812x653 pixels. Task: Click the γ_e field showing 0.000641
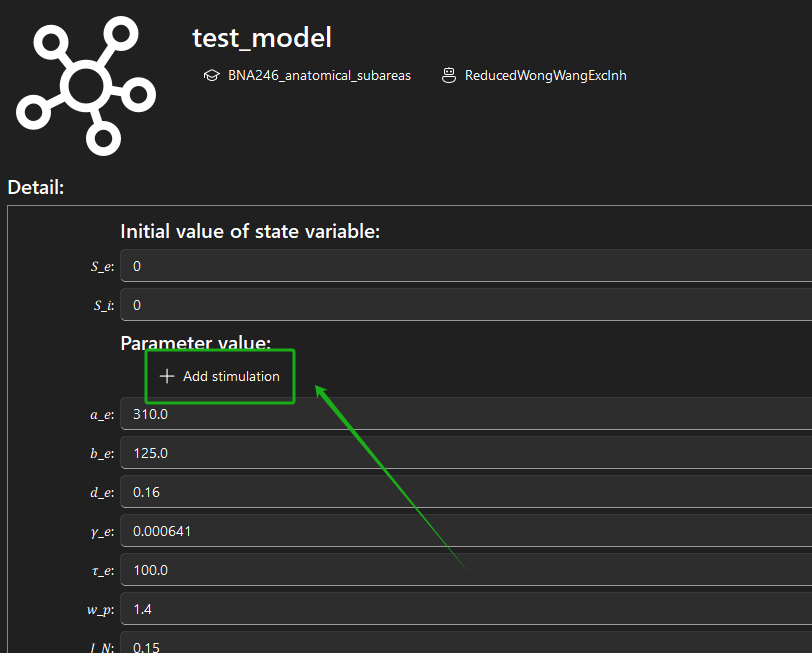pyautogui.click(x=466, y=531)
